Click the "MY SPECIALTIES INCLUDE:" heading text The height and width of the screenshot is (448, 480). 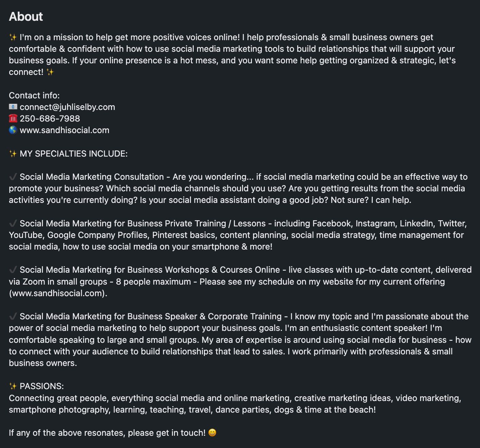(x=74, y=154)
